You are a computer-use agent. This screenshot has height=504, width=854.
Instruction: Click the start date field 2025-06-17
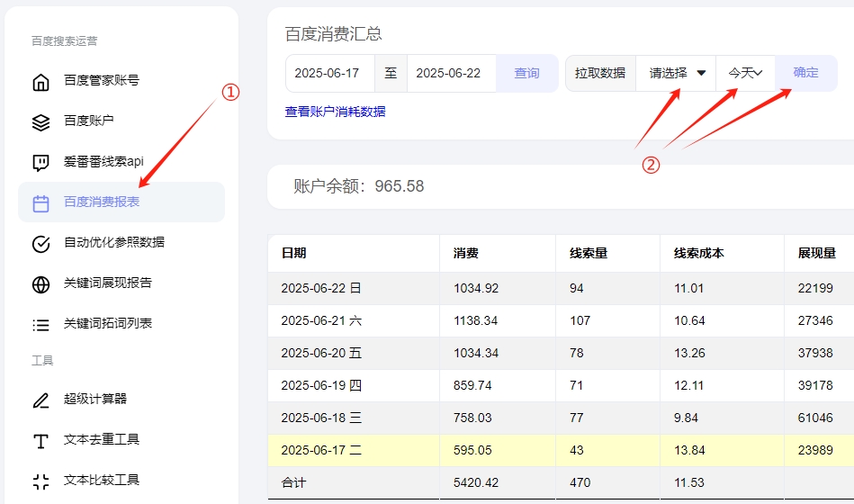tap(330, 73)
